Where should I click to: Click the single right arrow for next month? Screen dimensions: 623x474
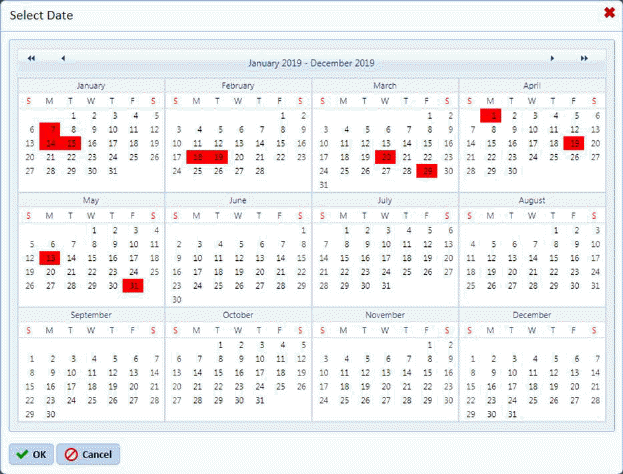[x=551, y=59]
